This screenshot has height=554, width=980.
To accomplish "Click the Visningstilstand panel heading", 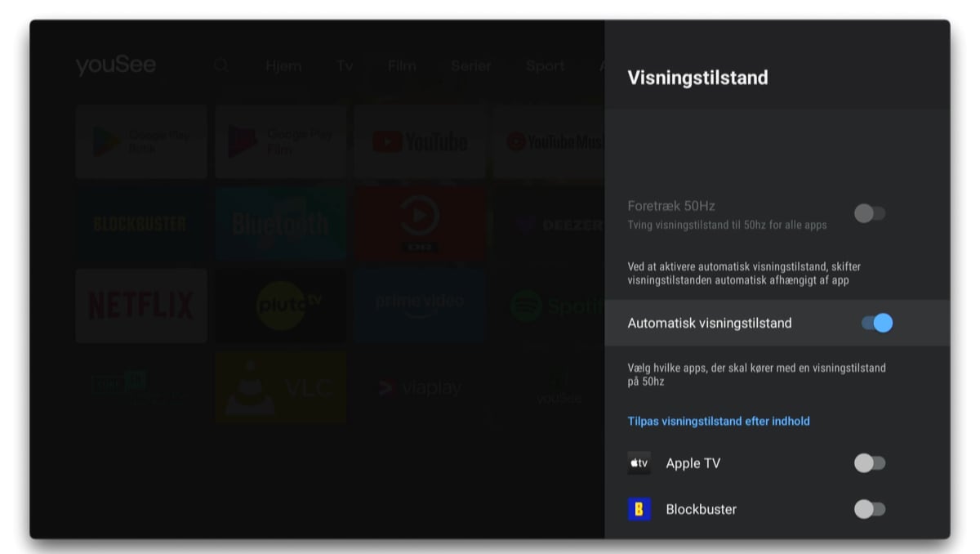I will pyautogui.click(x=697, y=78).
